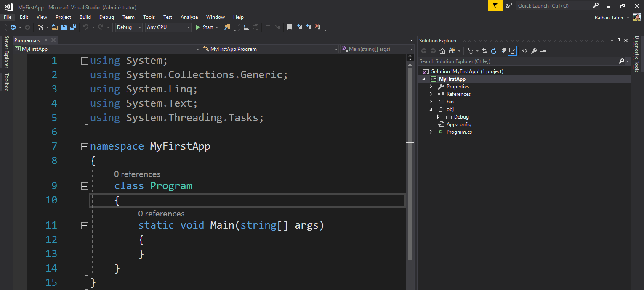Click the Save All double-floppy icon
Screen dimensions: 644x290
(x=73, y=27)
